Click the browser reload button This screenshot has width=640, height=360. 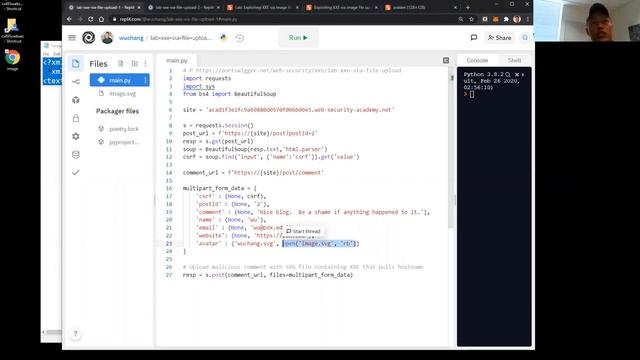click(x=91, y=19)
